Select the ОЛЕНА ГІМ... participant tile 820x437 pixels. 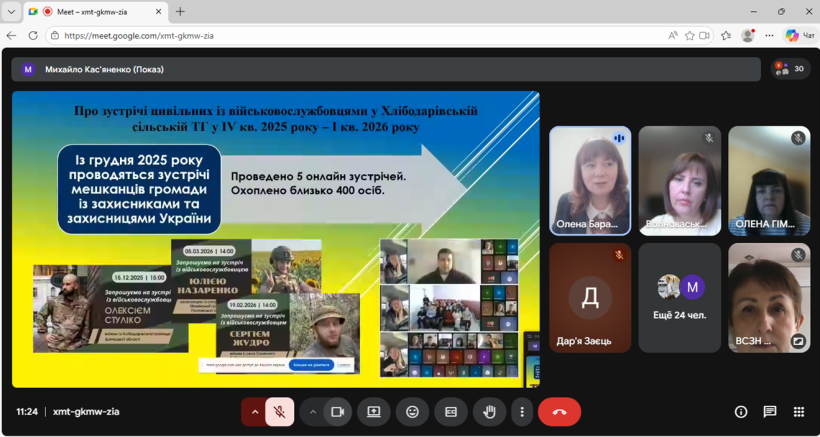pyautogui.click(x=769, y=181)
